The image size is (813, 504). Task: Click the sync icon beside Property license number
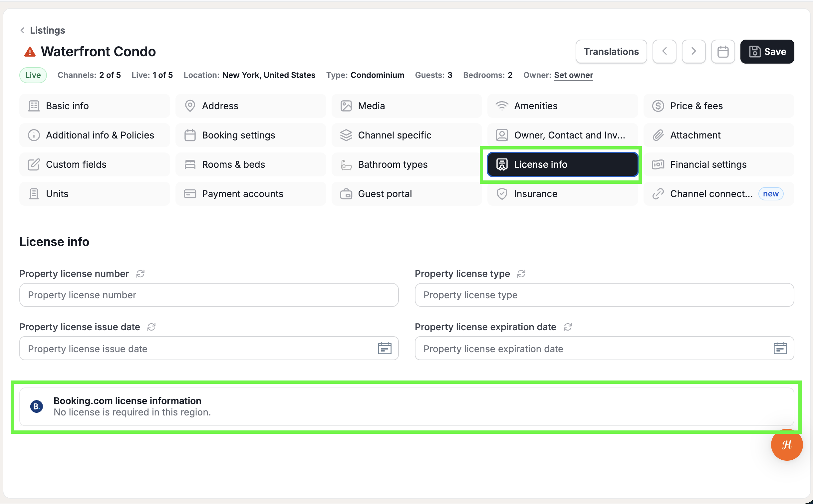pyautogui.click(x=140, y=274)
